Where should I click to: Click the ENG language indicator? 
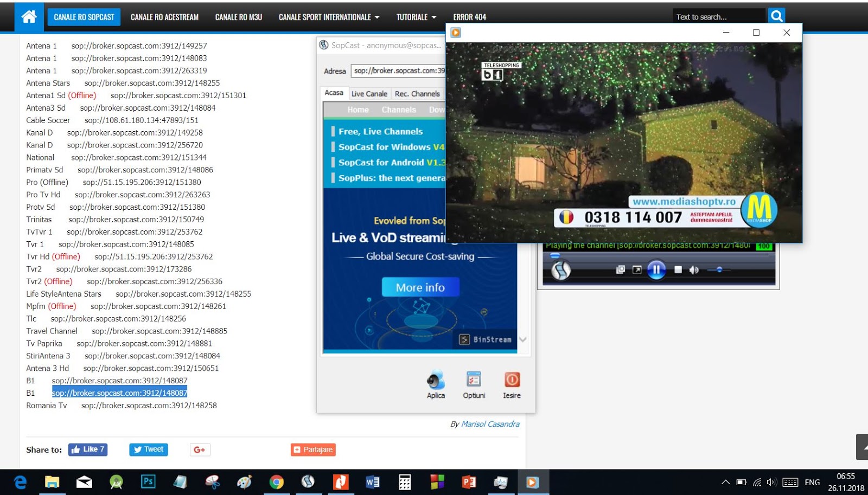(812, 482)
